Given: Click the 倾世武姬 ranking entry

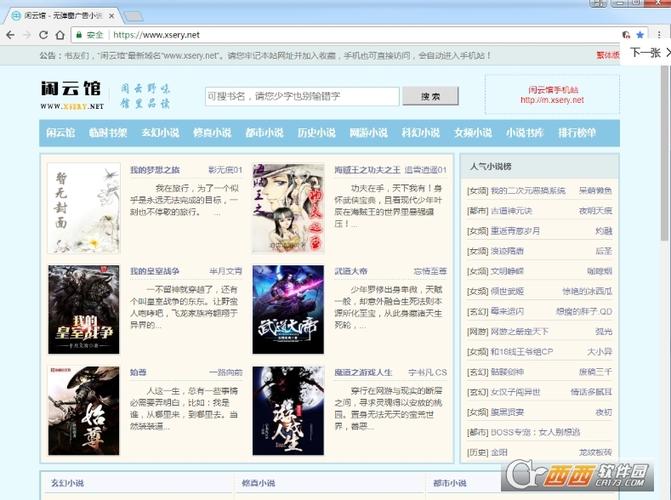Looking at the screenshot, I should (507, 291).
